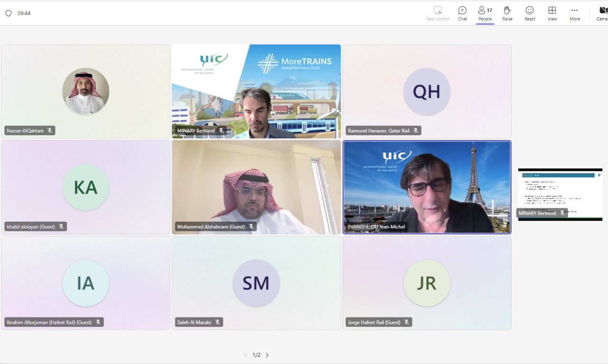The height and width of the screenshot is (364, 608).
Task: Click the muted mic icon beside Jorge Hafeet Rail
Action: click(x=407, y=322)
